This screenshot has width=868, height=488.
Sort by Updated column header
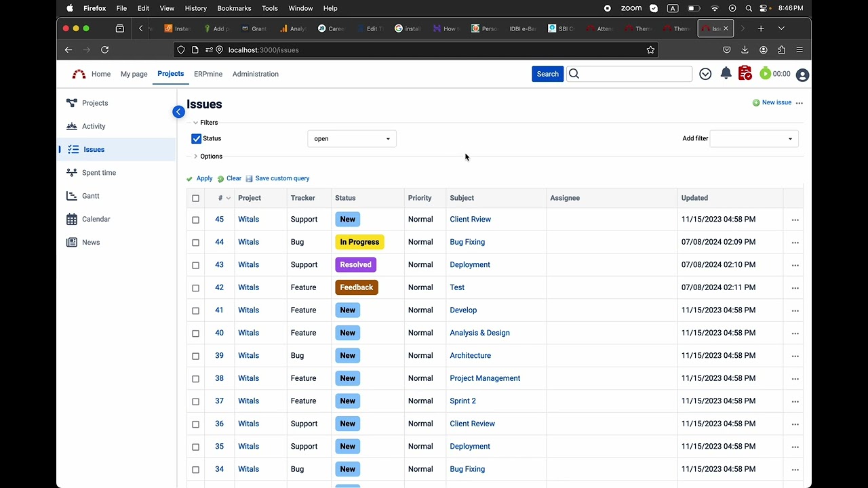point(694,198)
